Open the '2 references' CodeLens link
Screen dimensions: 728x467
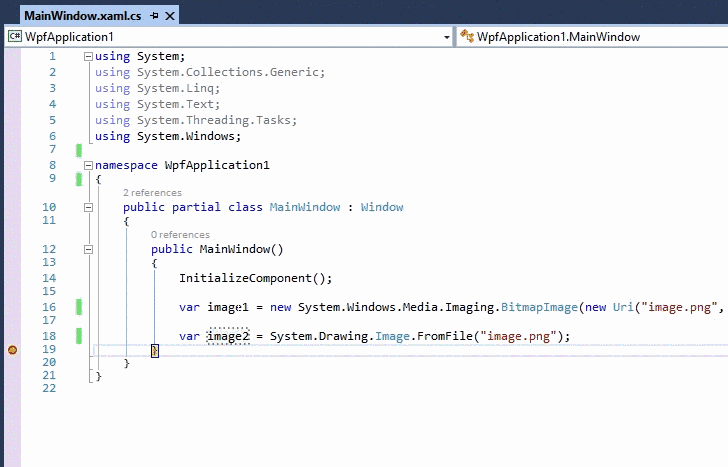(152, 193)
